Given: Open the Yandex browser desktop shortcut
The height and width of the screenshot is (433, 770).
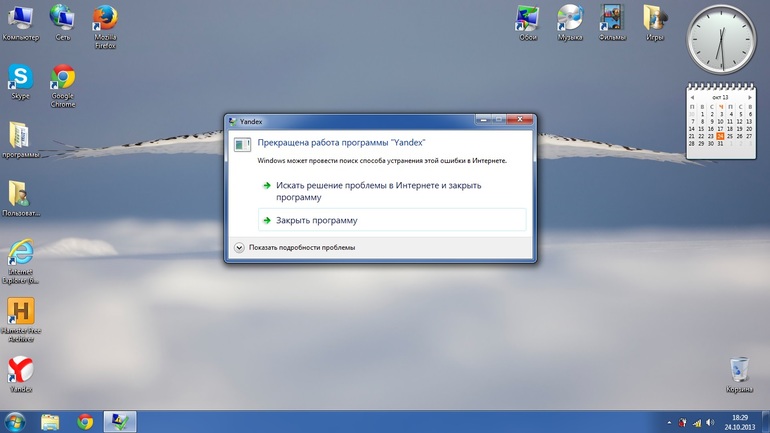Looking at the screenshot, I should point(20,372).
